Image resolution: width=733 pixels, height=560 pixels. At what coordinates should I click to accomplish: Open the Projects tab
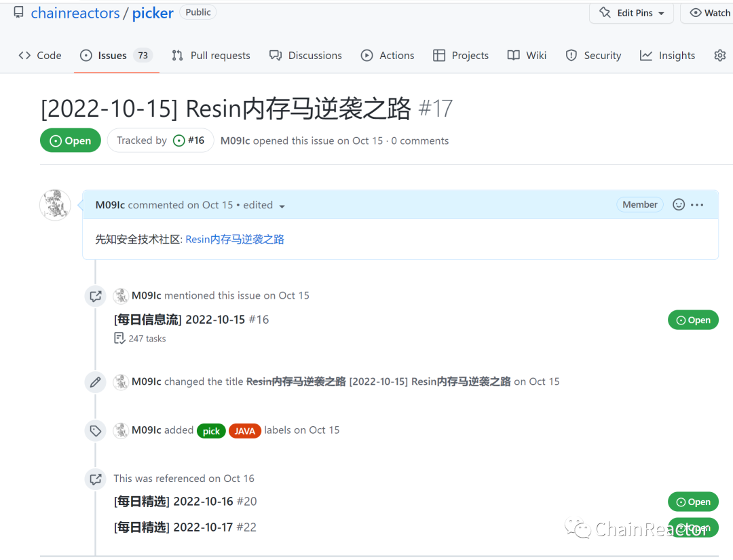[x=461, y=55]
